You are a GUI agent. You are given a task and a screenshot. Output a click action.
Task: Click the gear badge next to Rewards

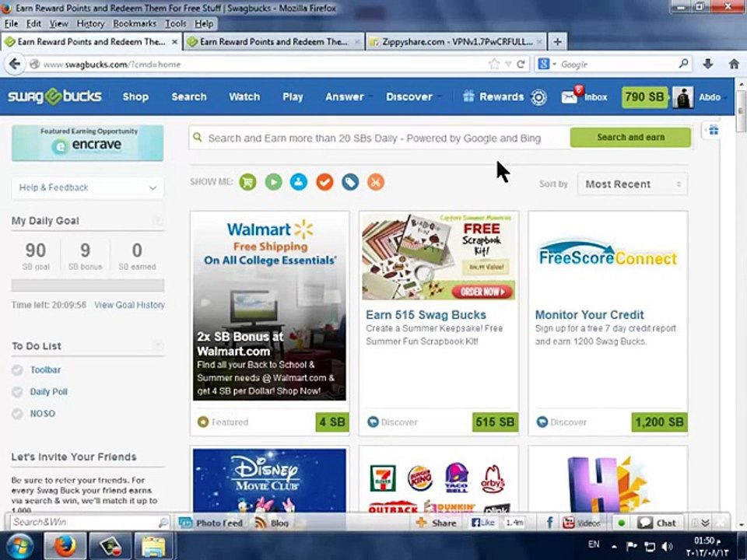pos(538,97)
